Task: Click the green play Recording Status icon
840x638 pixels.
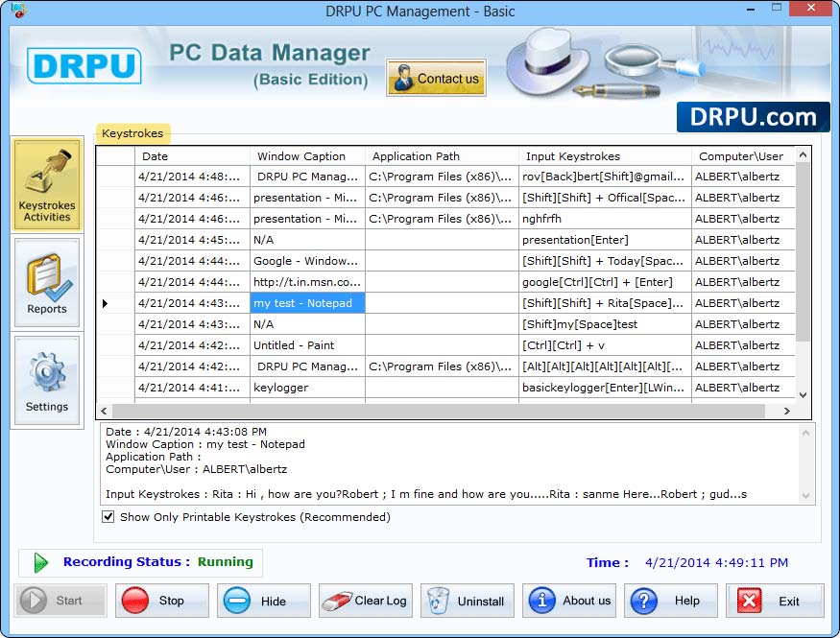Action: pyautogui.click(x=40, y=562)
